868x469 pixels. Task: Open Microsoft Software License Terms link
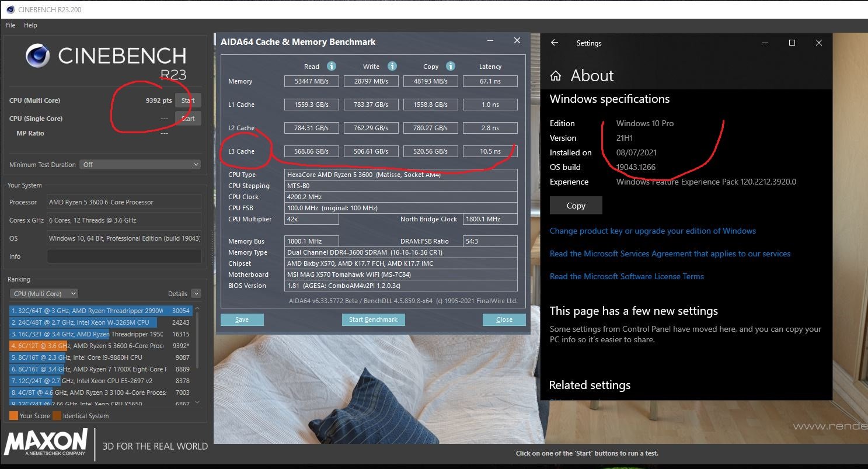click(627, 276)
